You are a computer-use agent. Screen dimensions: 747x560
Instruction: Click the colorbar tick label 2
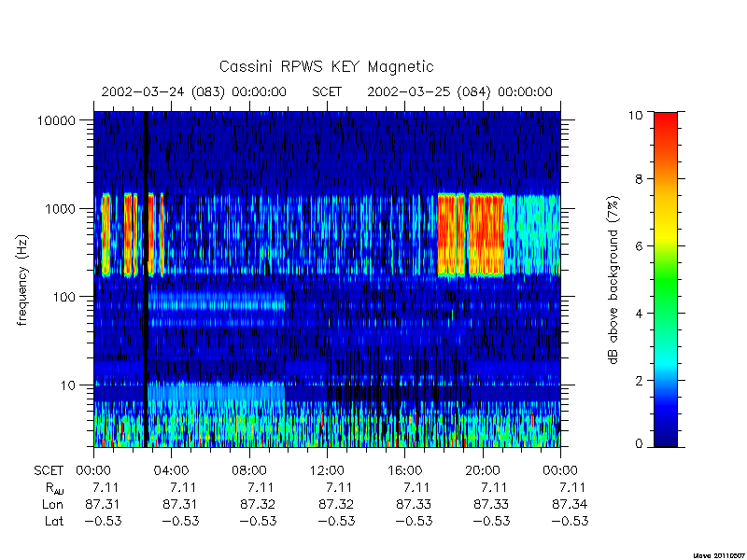(x=639, y=381)
